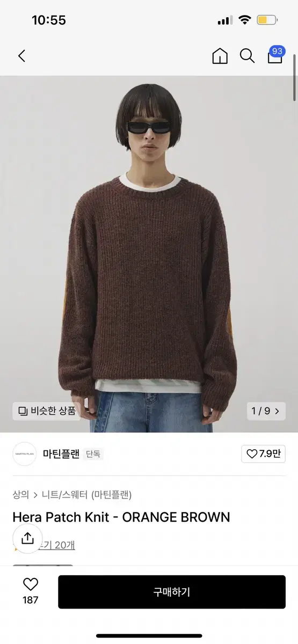Tap the share upload icon
Image resolution: width=298 pixels, height=644 pixels.
click(28, 538)
